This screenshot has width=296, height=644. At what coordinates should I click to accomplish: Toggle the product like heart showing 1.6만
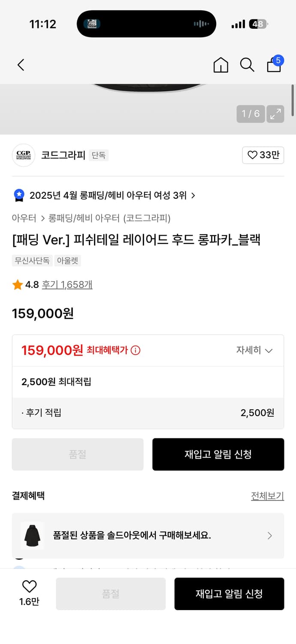click(28, 589)
